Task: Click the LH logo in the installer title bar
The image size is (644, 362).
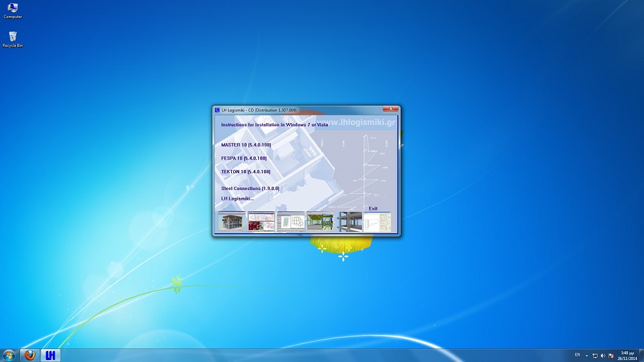Action: (217, 110)
